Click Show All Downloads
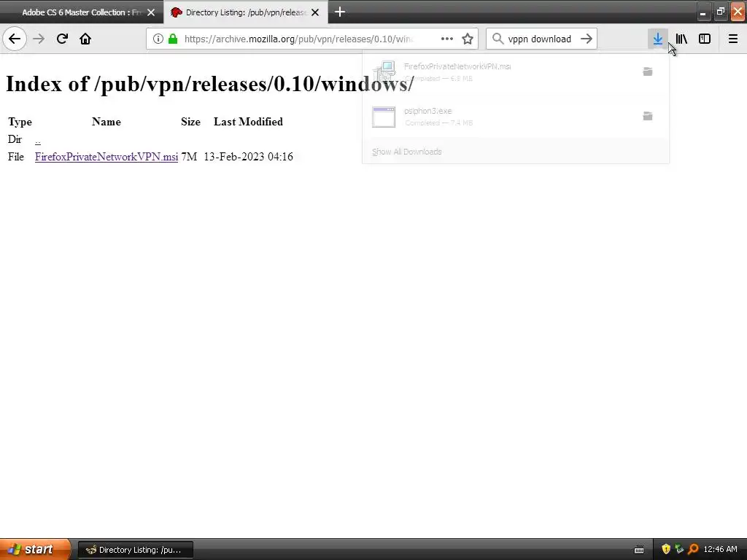The height and width of the screenshot is (560, 747). (407, 152)
